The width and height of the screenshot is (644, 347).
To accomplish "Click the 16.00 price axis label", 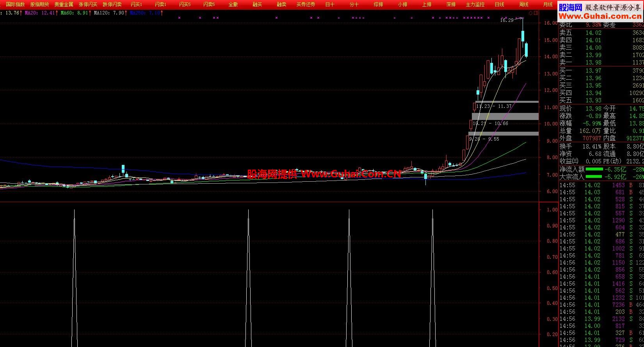I will [551, 23].
